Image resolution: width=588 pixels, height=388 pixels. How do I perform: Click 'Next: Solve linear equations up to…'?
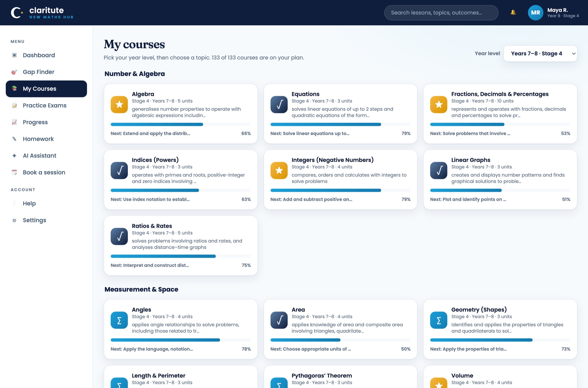[310, 133]
